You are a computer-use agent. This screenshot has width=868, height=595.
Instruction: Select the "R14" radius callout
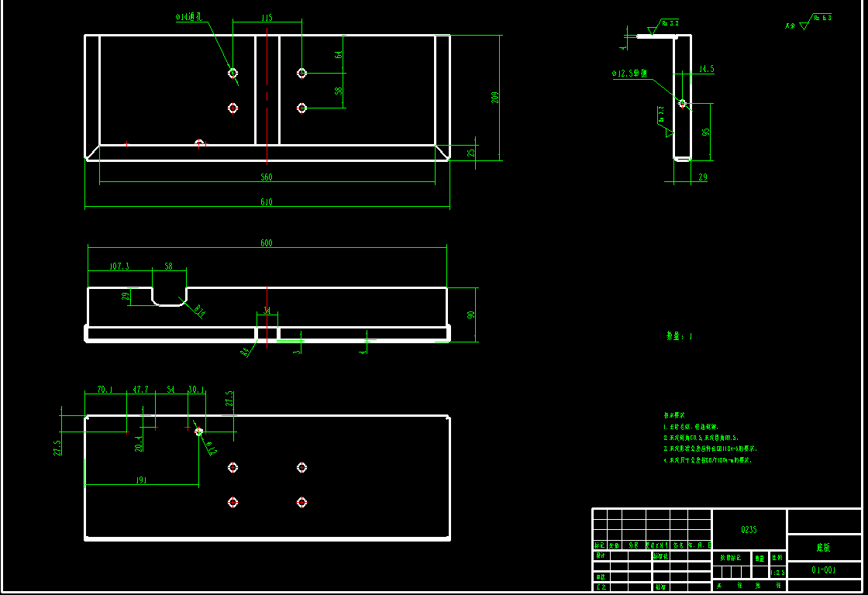[199, 311]
